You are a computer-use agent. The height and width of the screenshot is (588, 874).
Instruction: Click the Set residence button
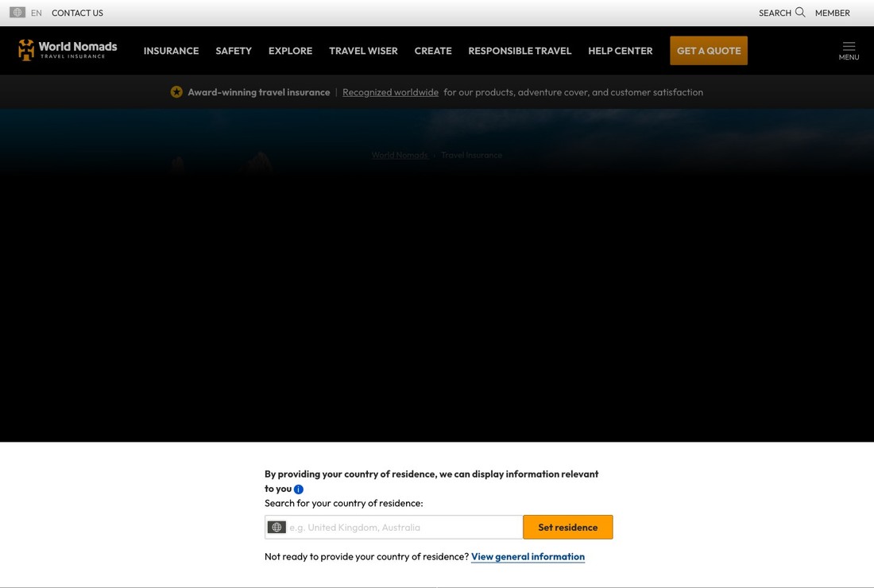pos(568,528)
